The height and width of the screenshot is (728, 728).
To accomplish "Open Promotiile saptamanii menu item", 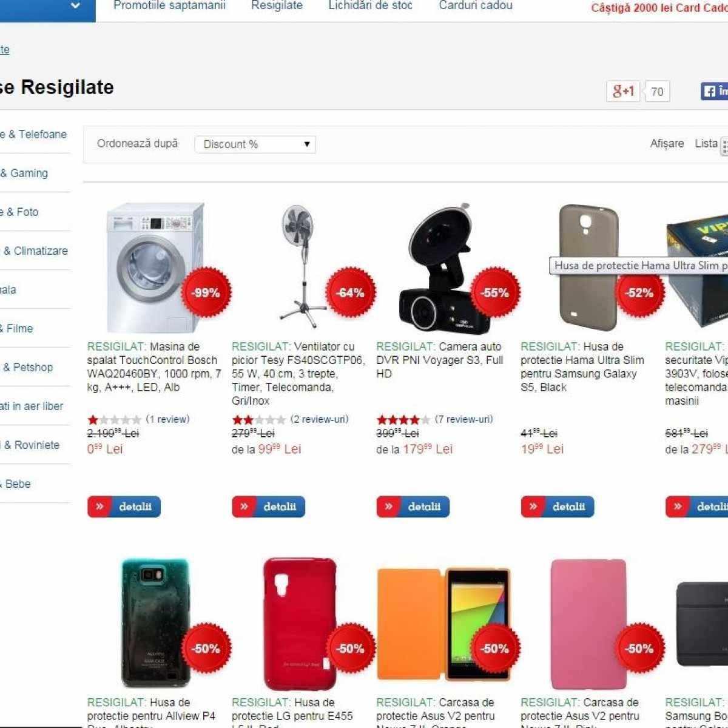I will [x=169, y=5].
